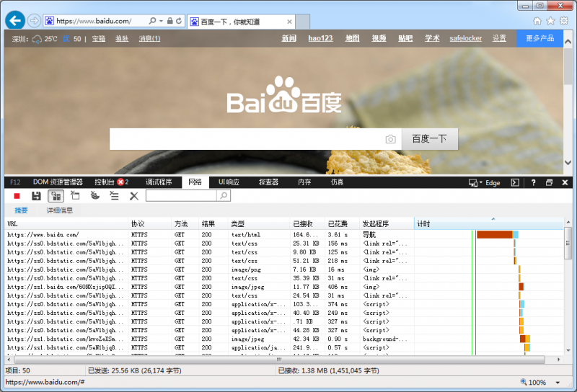Select the image/png request row

pos(284,269)
